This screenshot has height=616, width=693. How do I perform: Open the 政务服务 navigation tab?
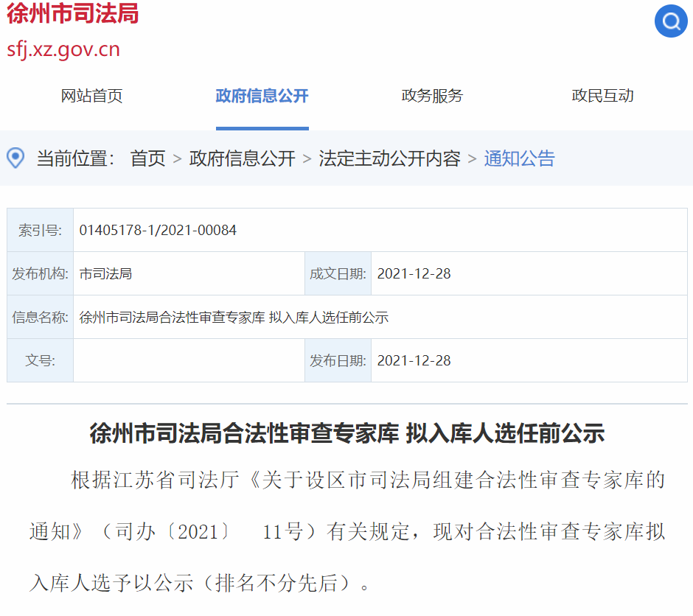click(x=432, y=96)
